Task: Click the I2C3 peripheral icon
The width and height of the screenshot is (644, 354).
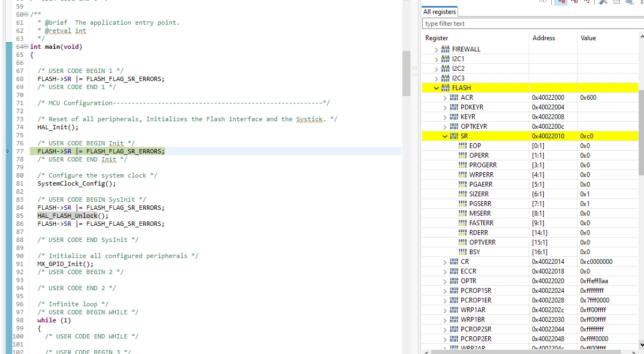Action: (x=445, y=78)
